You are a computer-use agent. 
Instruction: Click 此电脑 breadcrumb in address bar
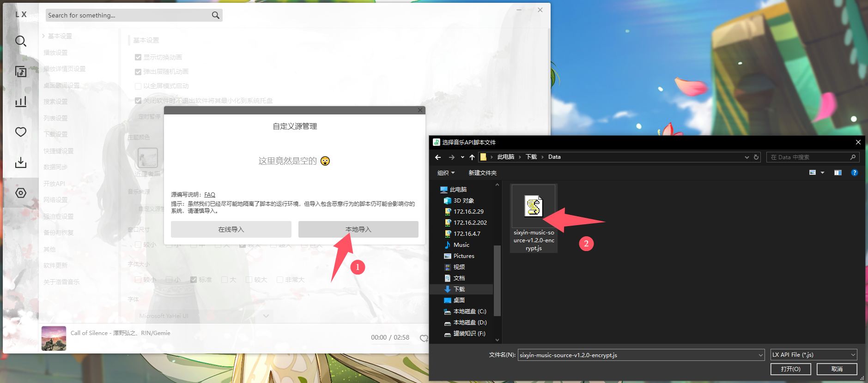(505, 157)
